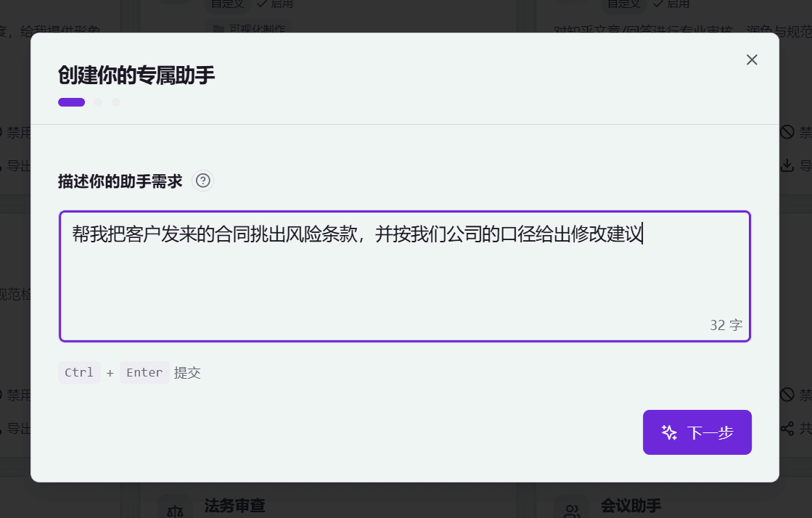The height and width of the screenshot is (518, 812).
Task: Click the Enter key hint
Action: click(x=144, y=372)
